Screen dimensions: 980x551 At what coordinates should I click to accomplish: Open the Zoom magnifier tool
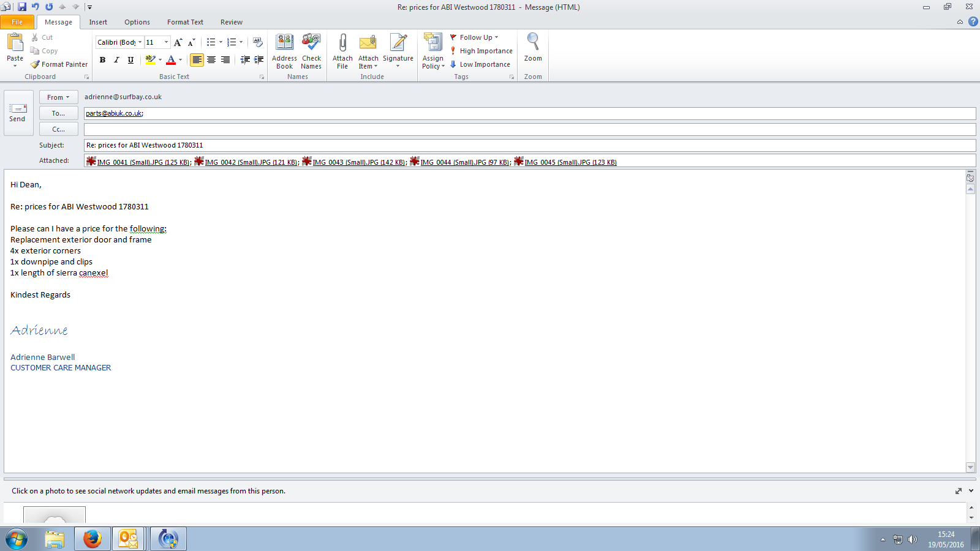(533, 48)
